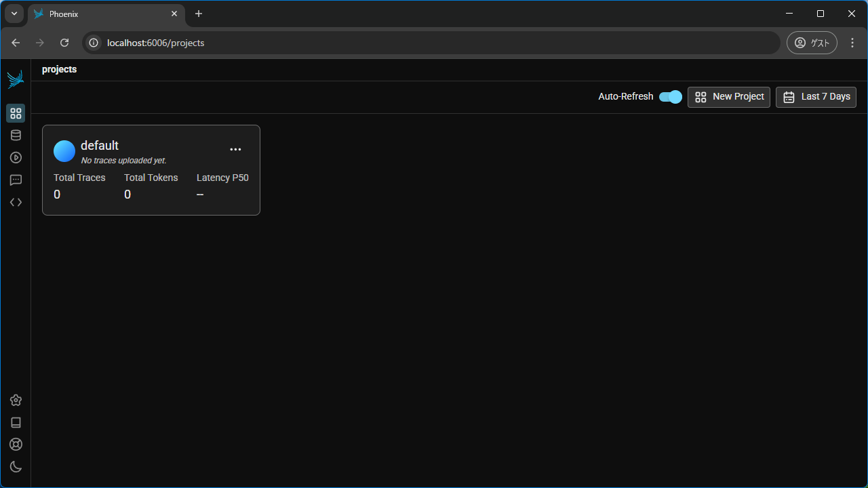868x488 pixels.
Task: Click the 'No traces uploaded yet.' text
Action: [x=123, y=161]
